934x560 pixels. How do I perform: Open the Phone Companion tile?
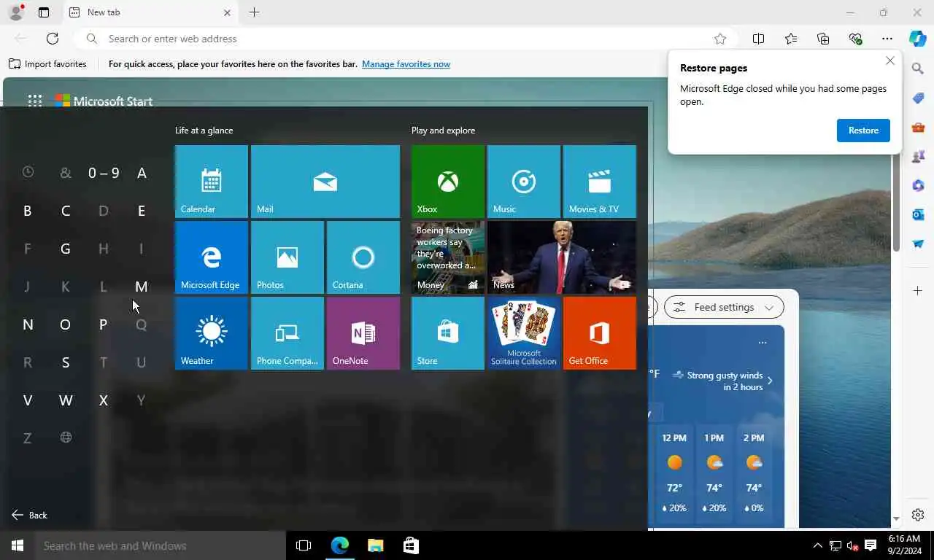(287, 333)
